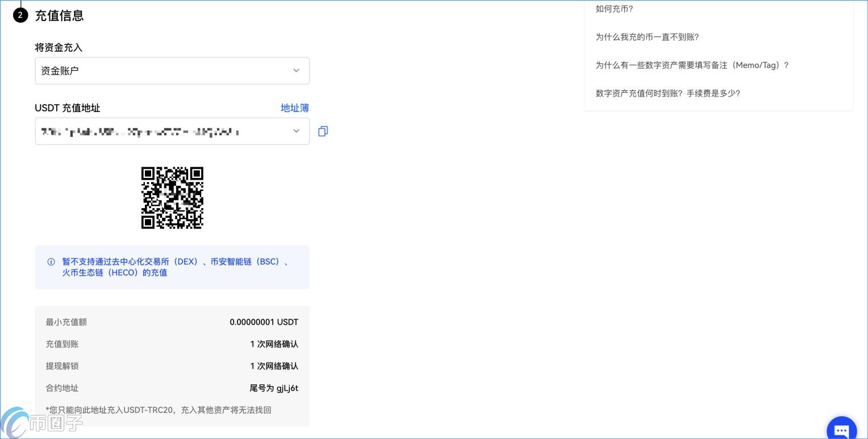Click the 最小充值额 label
The height and width of the screenshot is (439, 868).
point(66,322)
